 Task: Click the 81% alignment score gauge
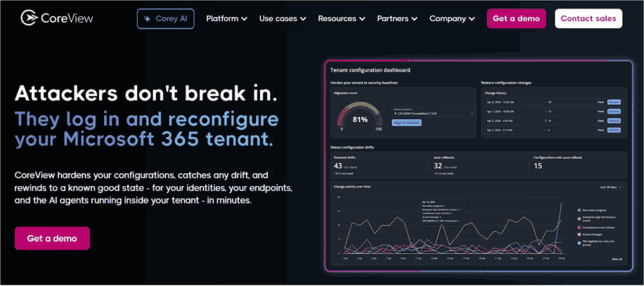(359, 117)
